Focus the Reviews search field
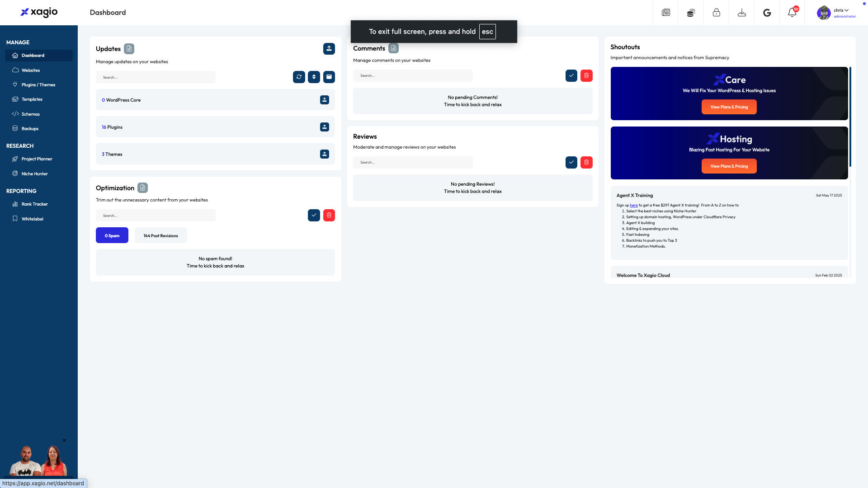Image resolution: width=868 pixels, height=488 pixels. point(413,162)
